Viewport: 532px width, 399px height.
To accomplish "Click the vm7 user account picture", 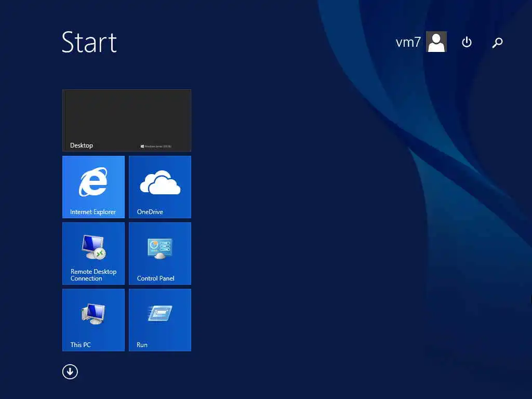I will point(436,42).
